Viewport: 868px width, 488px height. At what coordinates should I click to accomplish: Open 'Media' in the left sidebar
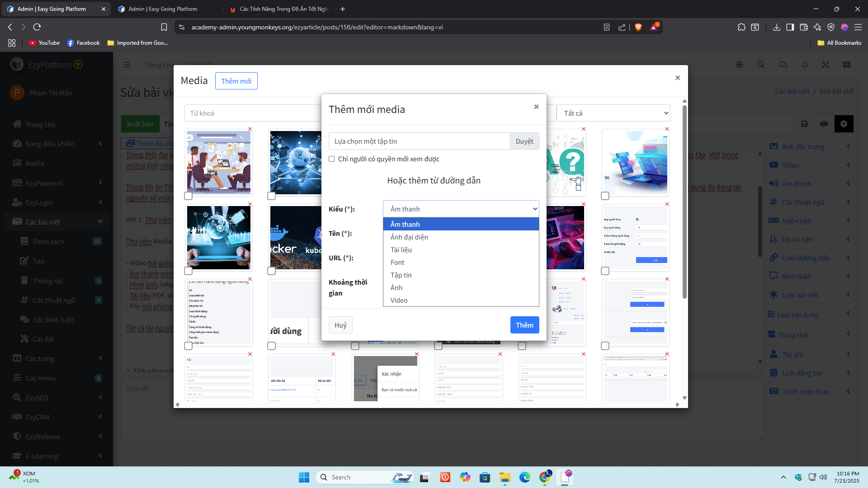34,163
